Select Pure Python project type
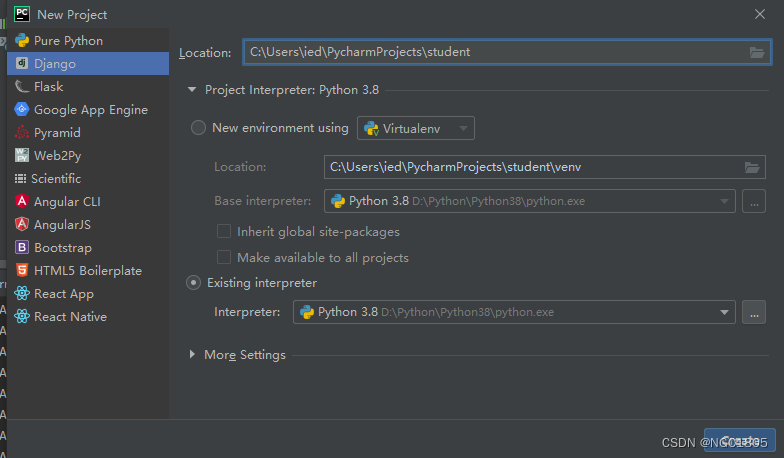Image resolution: width=784 pixels, height=458 pixels. (88, 40)
